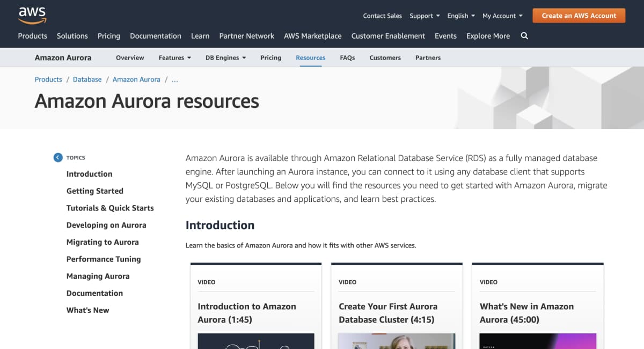Image resolution: width=644 pixels, height=349 pixels.
Task: Switch to the Overview tab
Action: point(130,57)
